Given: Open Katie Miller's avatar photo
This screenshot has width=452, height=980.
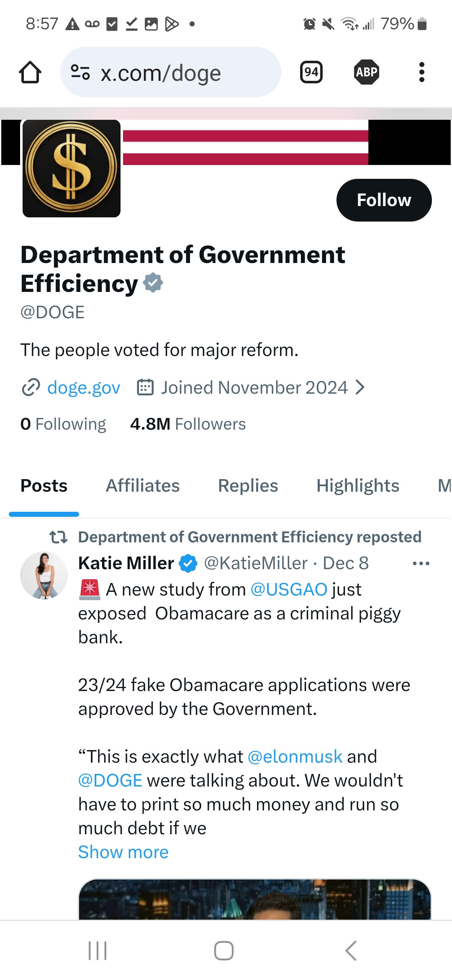Looking at the screenshot, I should pyautogui.click(x=44, y=575).
